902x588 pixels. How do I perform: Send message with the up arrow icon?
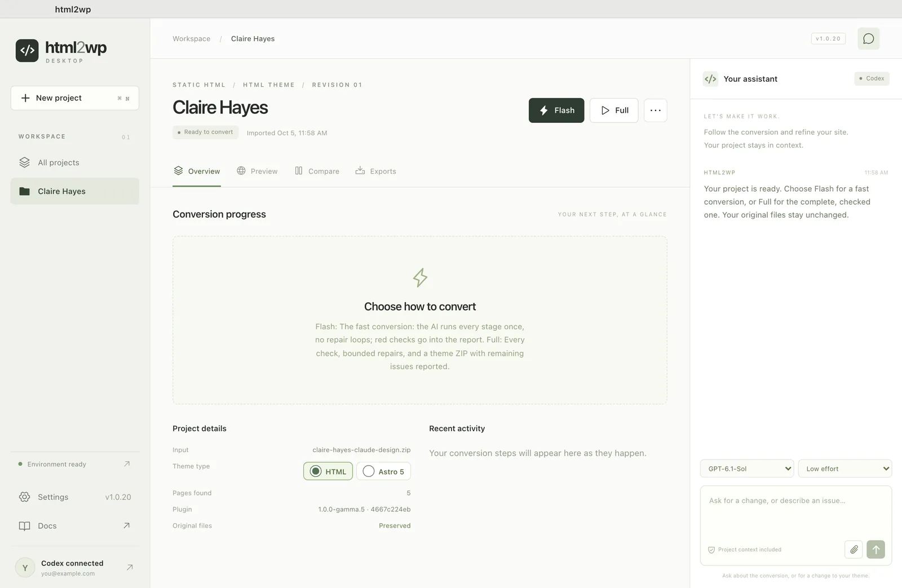click(876, 549)
